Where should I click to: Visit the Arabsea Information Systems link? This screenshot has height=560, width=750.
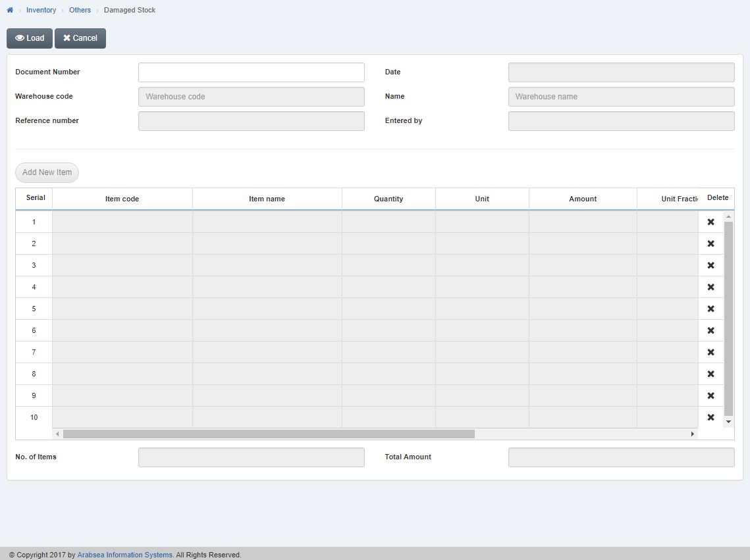tap(124, 555)
